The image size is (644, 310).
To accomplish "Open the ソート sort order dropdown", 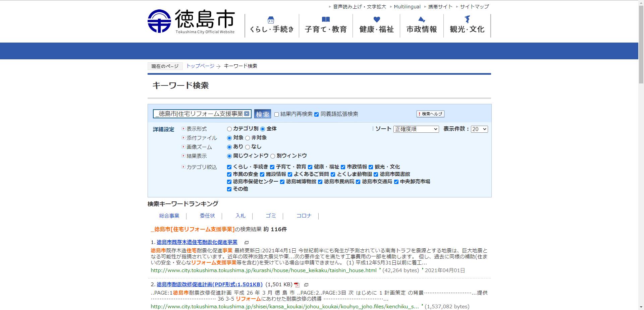I will pos(416,129).
